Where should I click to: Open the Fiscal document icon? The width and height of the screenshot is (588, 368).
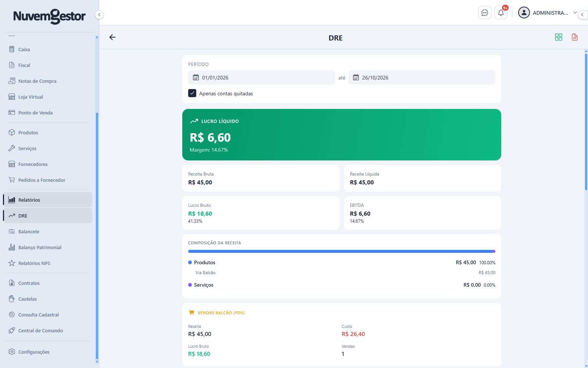pos(12,65)
